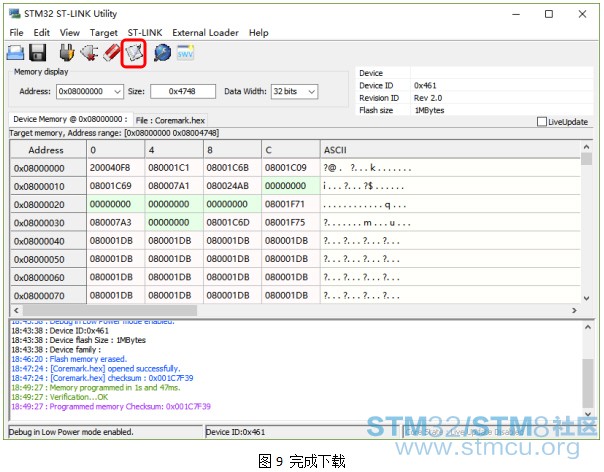Image resolution: width=604 pixels, height=472 pixels.
Task: Click the ASCII column header
Action: [x=450, y=150]
